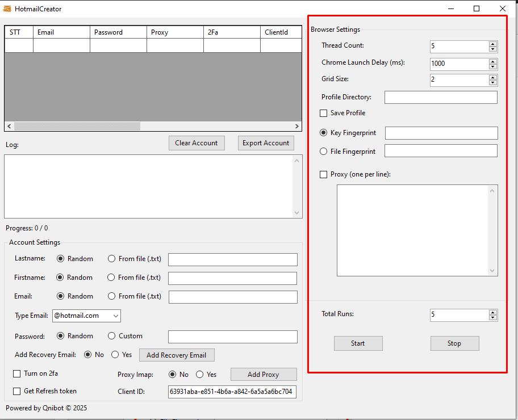518x420 pixels.
Task: Click the ClientId column header
Action: click(281, 32)
